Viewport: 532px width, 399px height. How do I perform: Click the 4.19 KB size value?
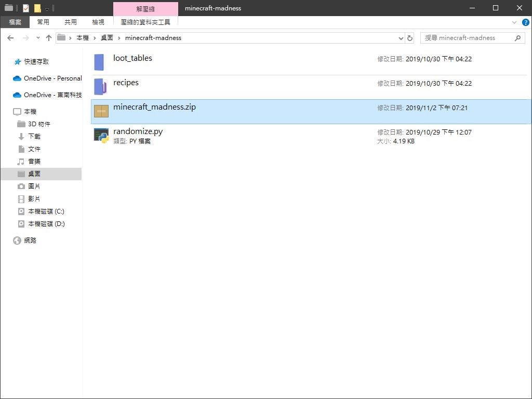pos(404,141)
